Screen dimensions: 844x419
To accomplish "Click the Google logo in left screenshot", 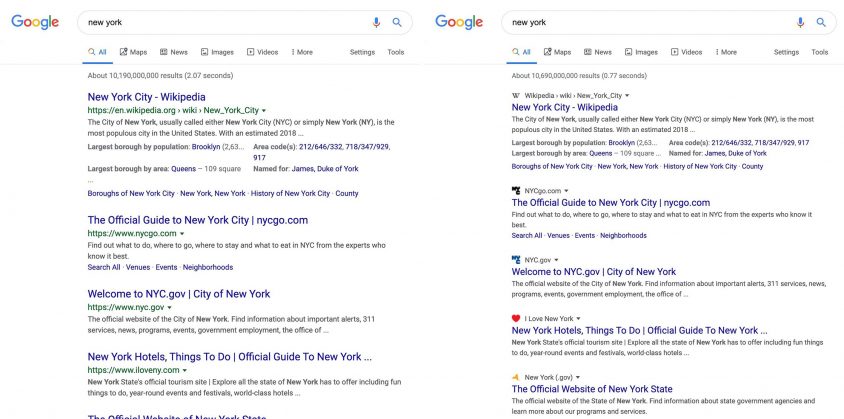I will (35, 22).
